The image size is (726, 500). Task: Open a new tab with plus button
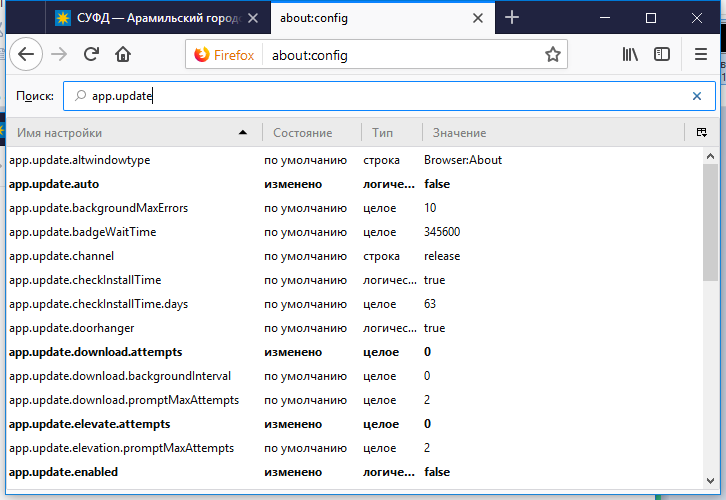512,18
